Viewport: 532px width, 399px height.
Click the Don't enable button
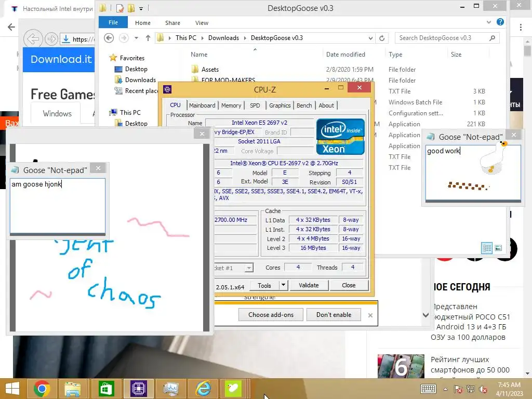pyautogui.click(x=334, y=314)
